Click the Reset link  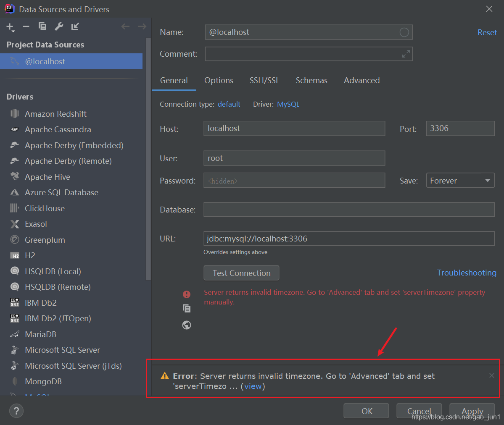point(487,32)
